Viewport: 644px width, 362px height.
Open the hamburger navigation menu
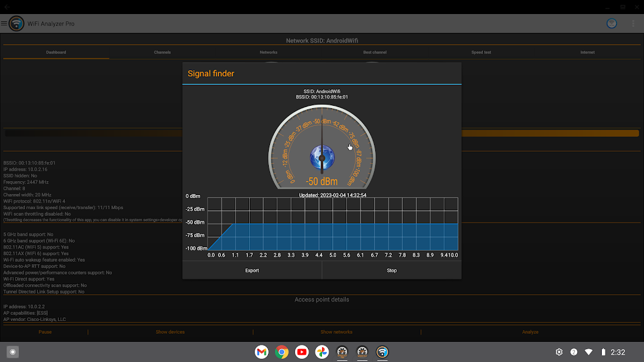[4, 24]
